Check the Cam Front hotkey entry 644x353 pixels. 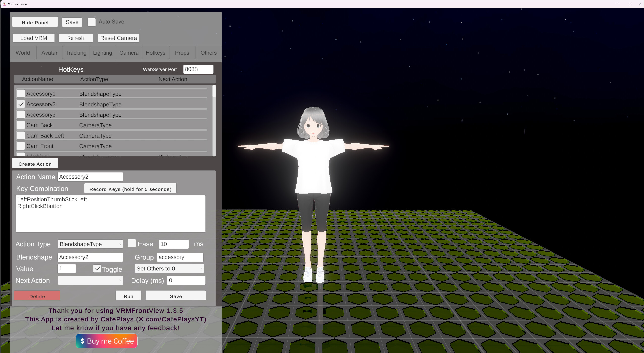21,146
